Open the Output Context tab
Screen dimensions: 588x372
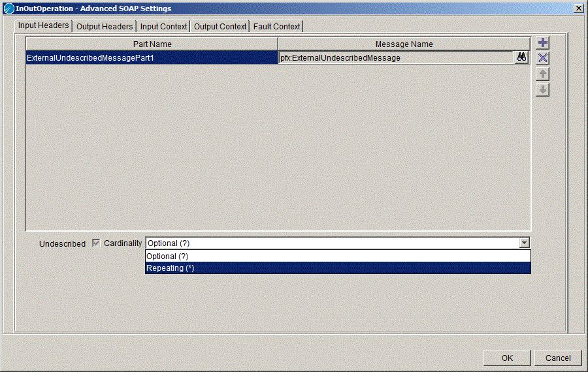pyautogui.click(x=220, y=27)
